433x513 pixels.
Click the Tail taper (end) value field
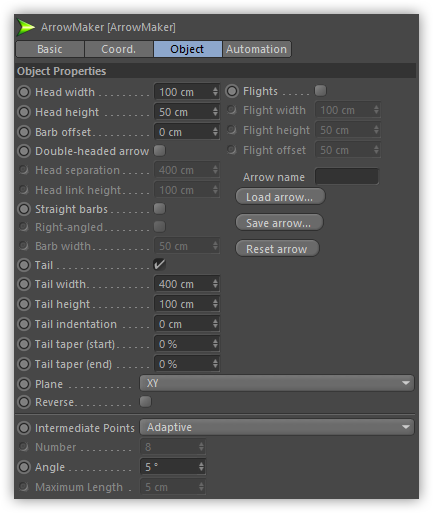coord(187,364)
